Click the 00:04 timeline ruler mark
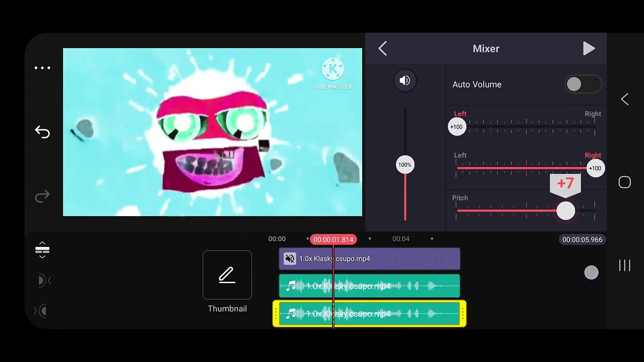Viewport: 644px width, 362px height. pos(401,239)
